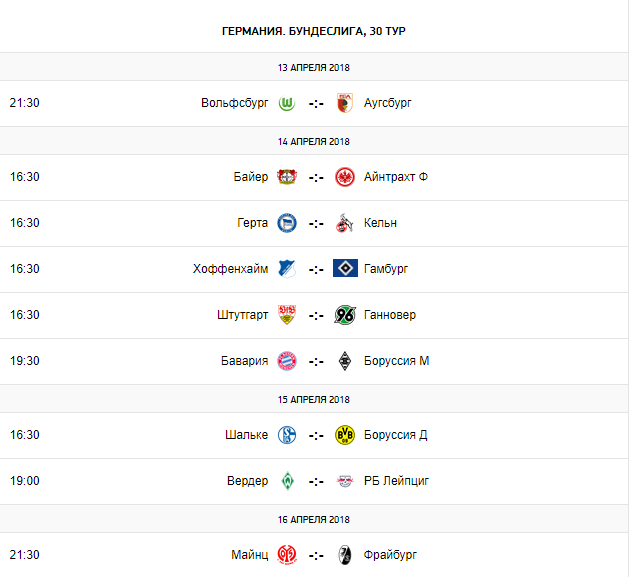Screen dimensions: 629x577
Task: Click the Mainz 05 red logo
Action: tap(287, 555)
